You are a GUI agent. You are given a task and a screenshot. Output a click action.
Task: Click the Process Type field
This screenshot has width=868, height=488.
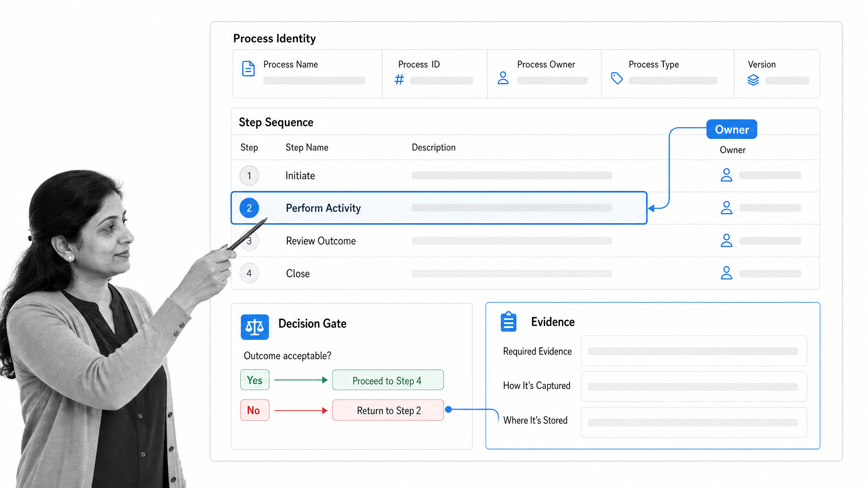coord(673,80)
